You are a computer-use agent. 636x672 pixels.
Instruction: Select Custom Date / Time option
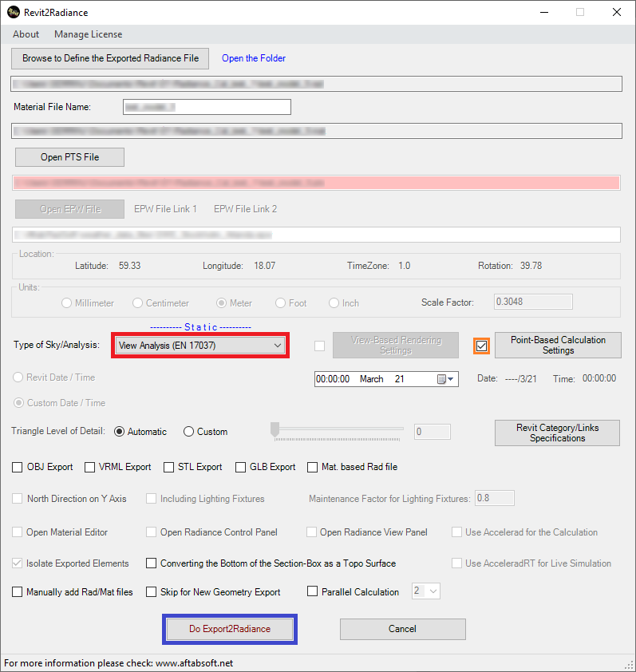pos(18,403)
